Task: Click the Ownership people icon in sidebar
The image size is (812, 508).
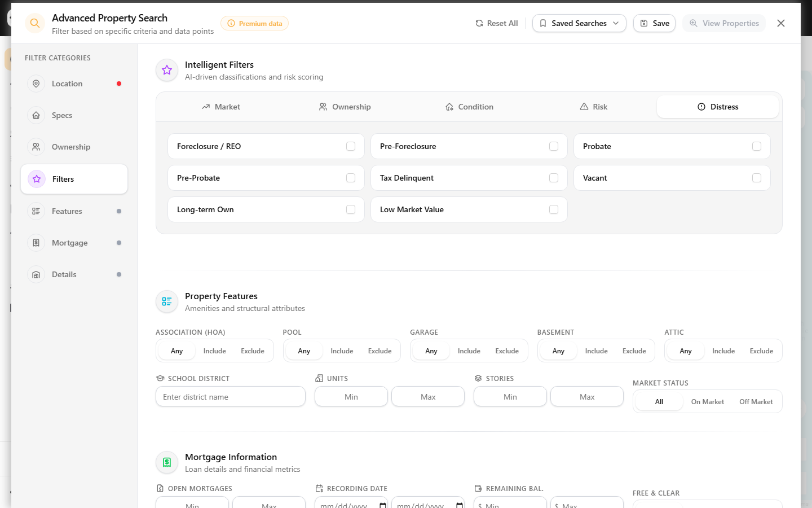Action: click(x=36, y=147)
